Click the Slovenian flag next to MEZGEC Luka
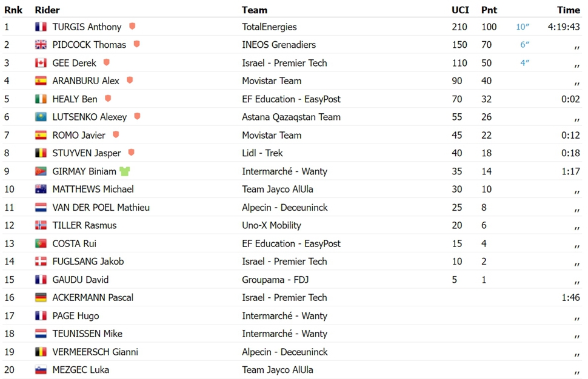Image resolution: width=588 pixels, height=379 pixels. pyautogui.click(x=41, y=370)
